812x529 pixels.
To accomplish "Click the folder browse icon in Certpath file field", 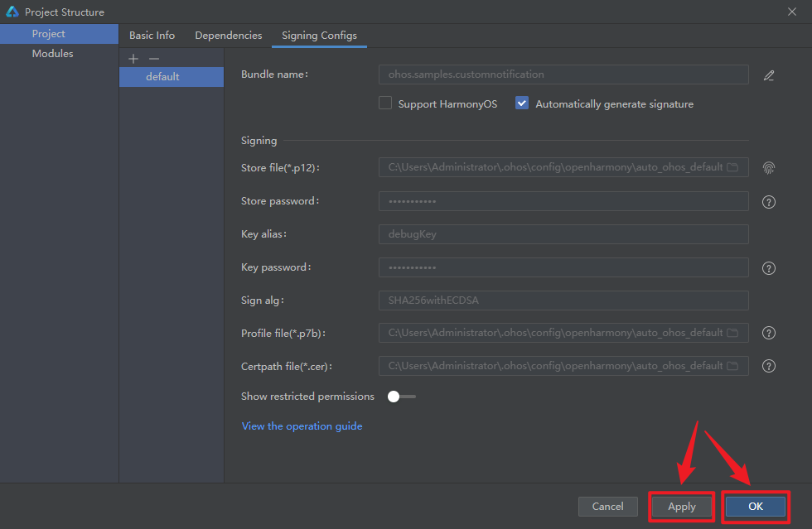I will coord(732,365).
